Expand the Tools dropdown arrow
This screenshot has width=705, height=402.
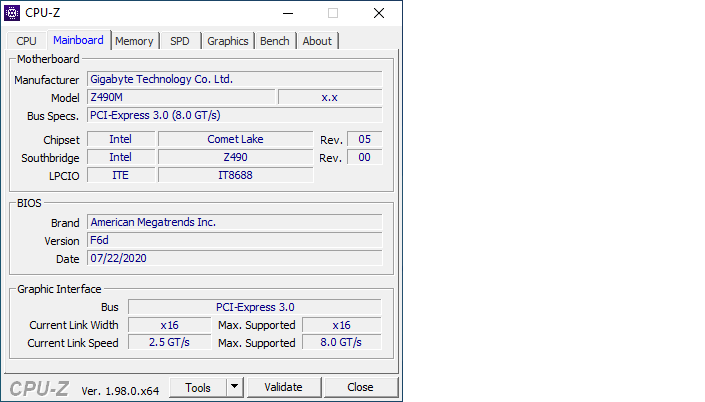tap(234, 387)
